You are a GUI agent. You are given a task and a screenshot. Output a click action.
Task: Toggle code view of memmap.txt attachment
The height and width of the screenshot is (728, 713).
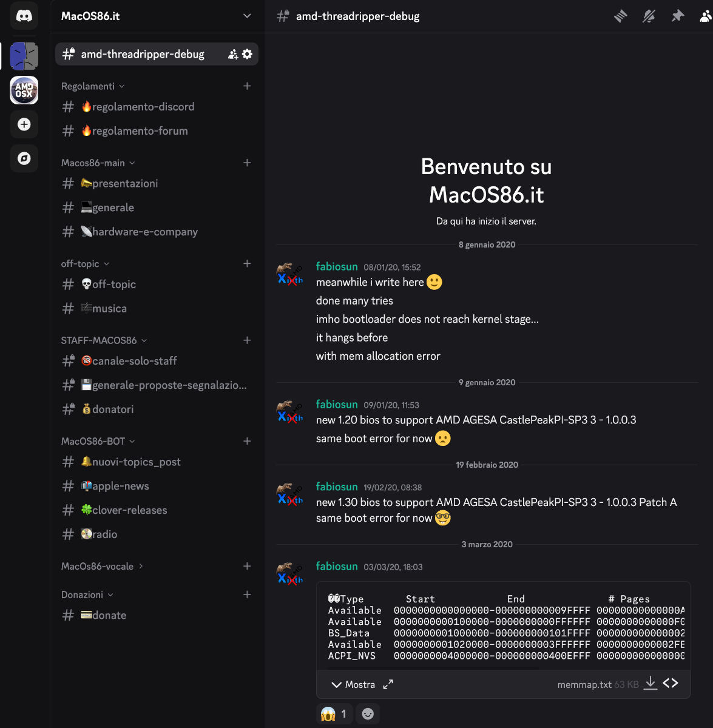(671, 684)
